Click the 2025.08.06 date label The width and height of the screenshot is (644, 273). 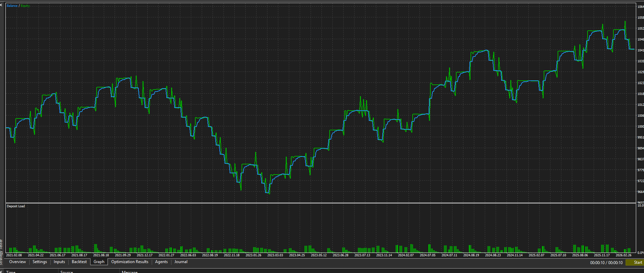tap(580, 255)
